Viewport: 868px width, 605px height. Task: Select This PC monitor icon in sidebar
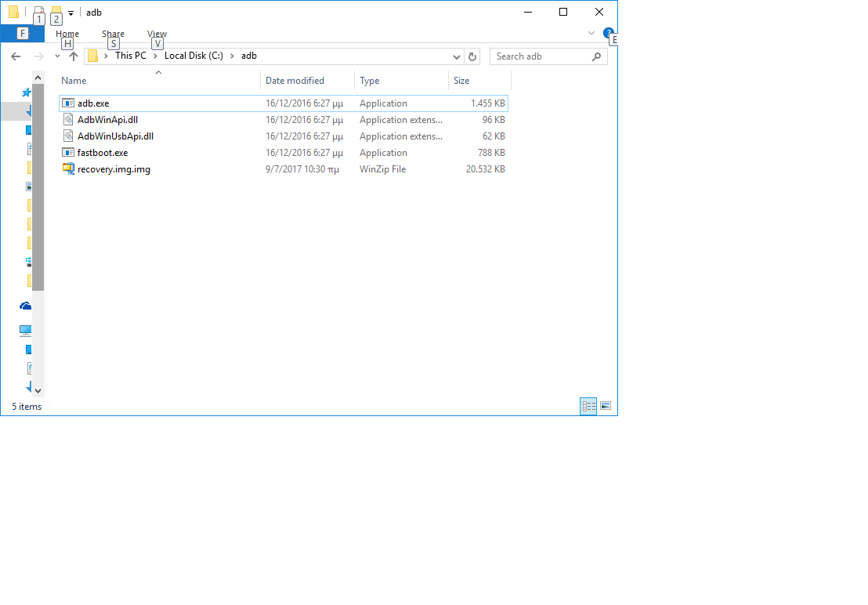pyautogui.click(x=26, y=331)
